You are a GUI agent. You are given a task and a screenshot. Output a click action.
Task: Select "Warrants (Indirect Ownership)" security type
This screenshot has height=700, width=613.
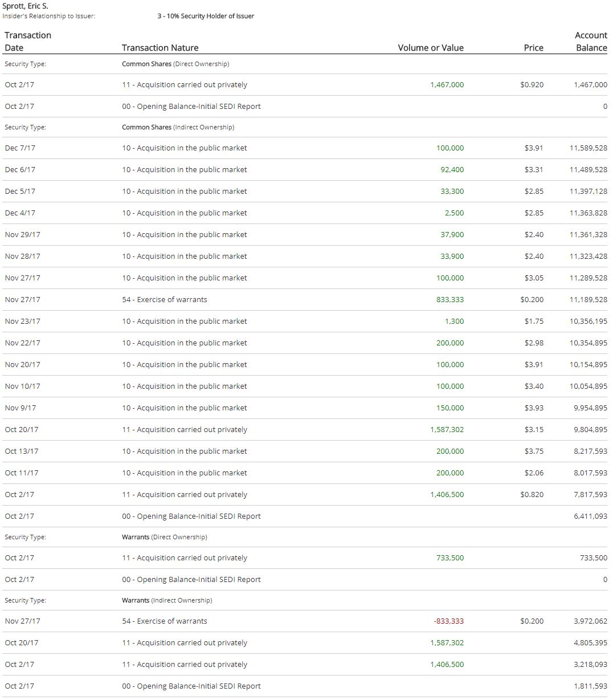click(x=167, y=600)
